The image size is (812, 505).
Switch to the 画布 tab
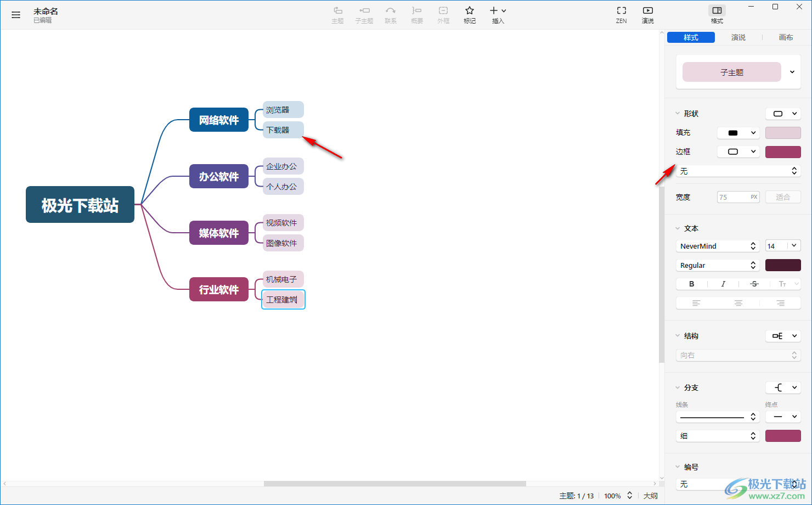pos(786,37)
